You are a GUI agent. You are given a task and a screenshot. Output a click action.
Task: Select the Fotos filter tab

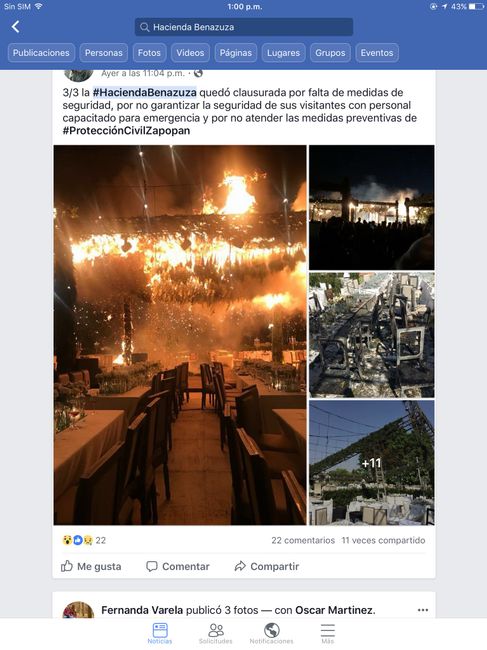click(149, 53)
